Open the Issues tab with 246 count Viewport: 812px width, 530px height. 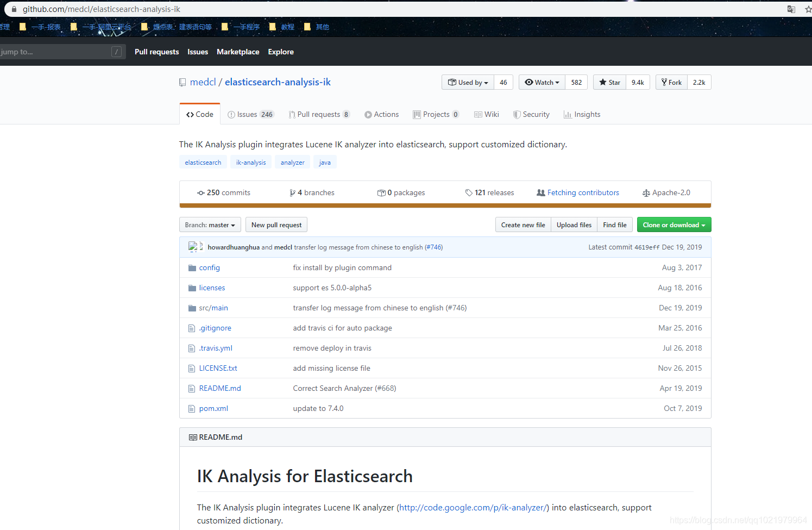pos(250,114)
